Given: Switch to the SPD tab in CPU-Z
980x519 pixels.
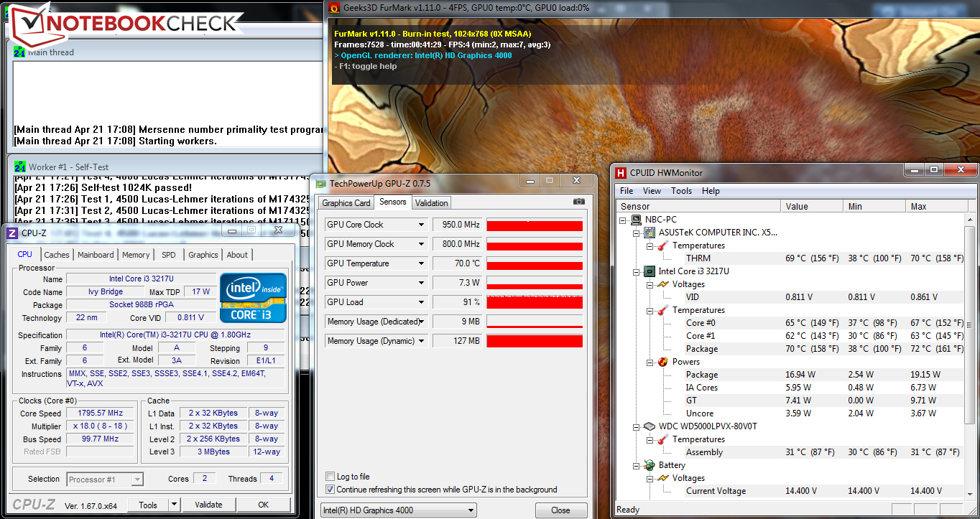Looking at the screenshot, I should coord(169,255).
